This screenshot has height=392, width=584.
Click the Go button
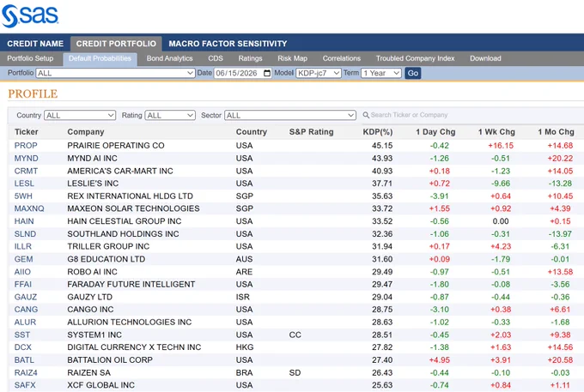click(x=413, y=73)
